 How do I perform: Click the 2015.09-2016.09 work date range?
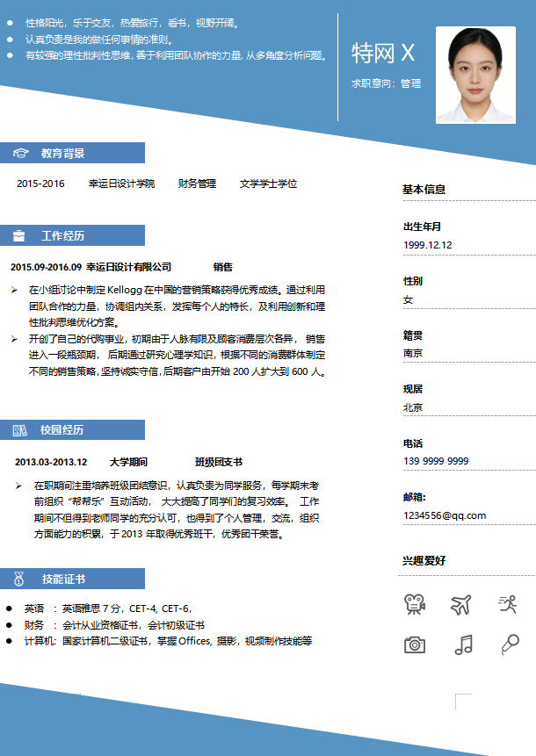(47, 267)
